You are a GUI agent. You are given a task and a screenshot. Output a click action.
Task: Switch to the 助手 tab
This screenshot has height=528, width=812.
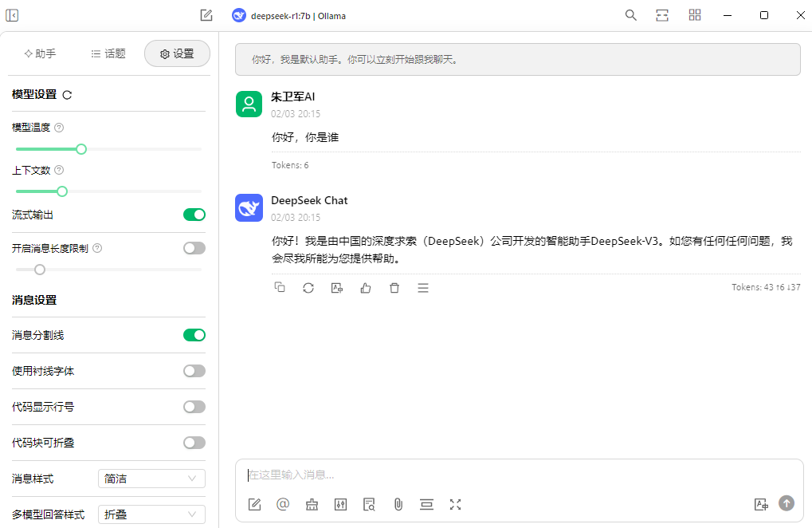pyautogui.click(x=41, y=53)
